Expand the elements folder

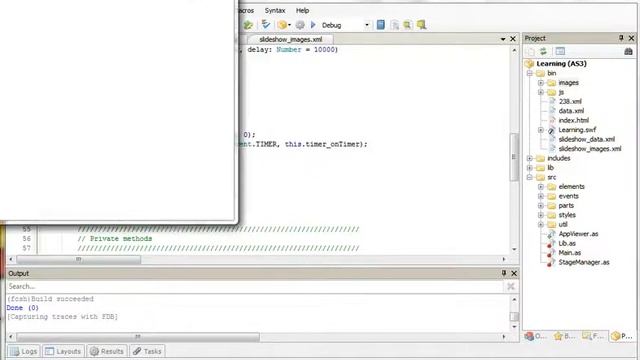[x=541, y=187]
